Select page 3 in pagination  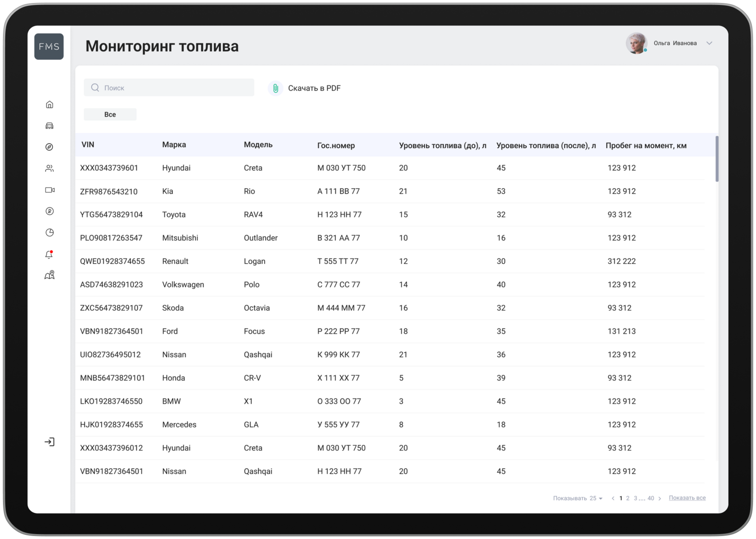[x=635, y=498]
